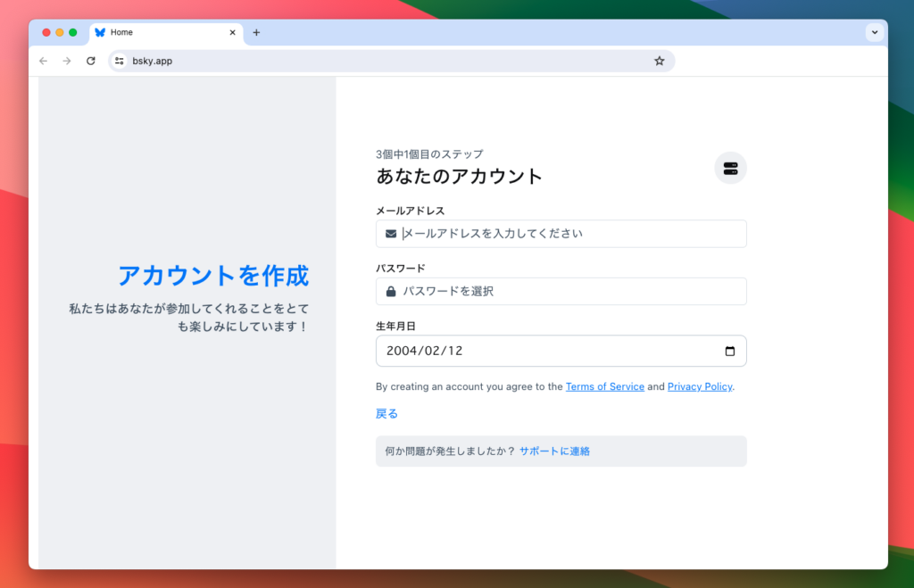Open the hosting provider server icon
914x588 pixels.
point(730,168)
